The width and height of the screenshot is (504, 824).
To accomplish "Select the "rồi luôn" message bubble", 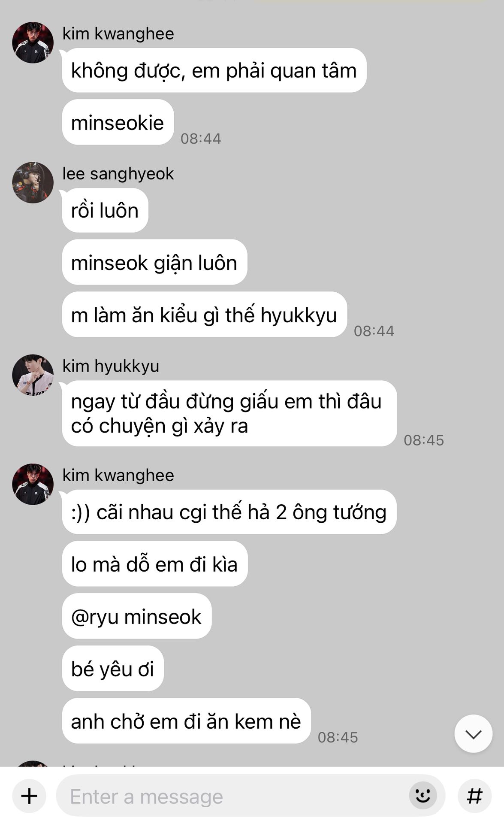I will click(105, 211).
